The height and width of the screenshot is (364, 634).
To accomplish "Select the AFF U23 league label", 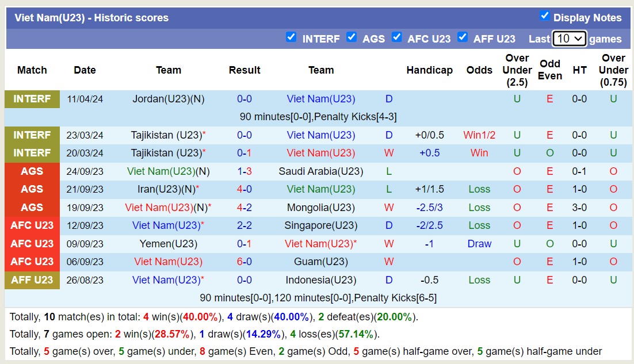I will 32,280.
